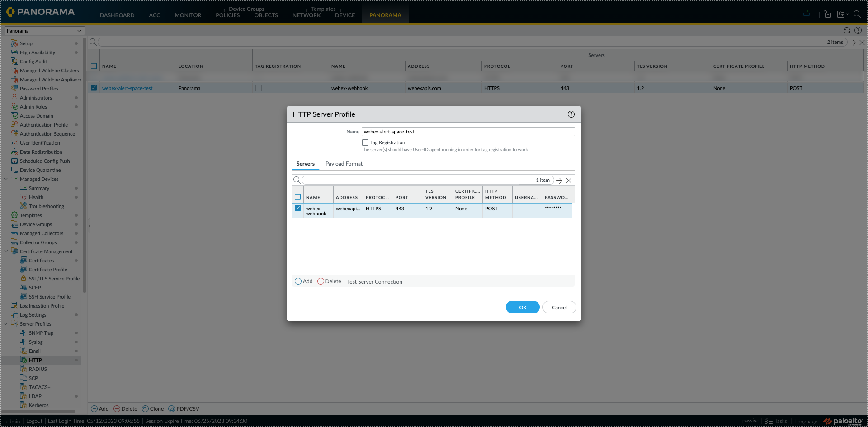868x427 pixels.
Task: Open the POLICIES top menu
Action: point(228,15)
